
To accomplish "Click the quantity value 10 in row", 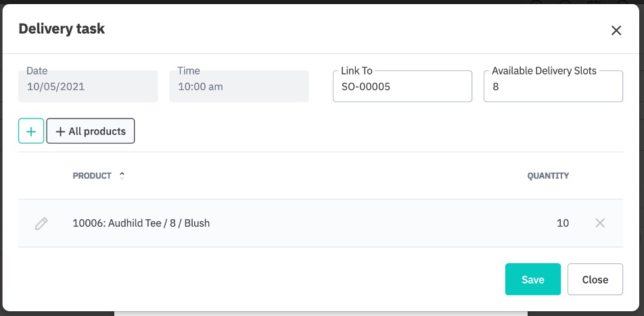I will coord(562,223).
